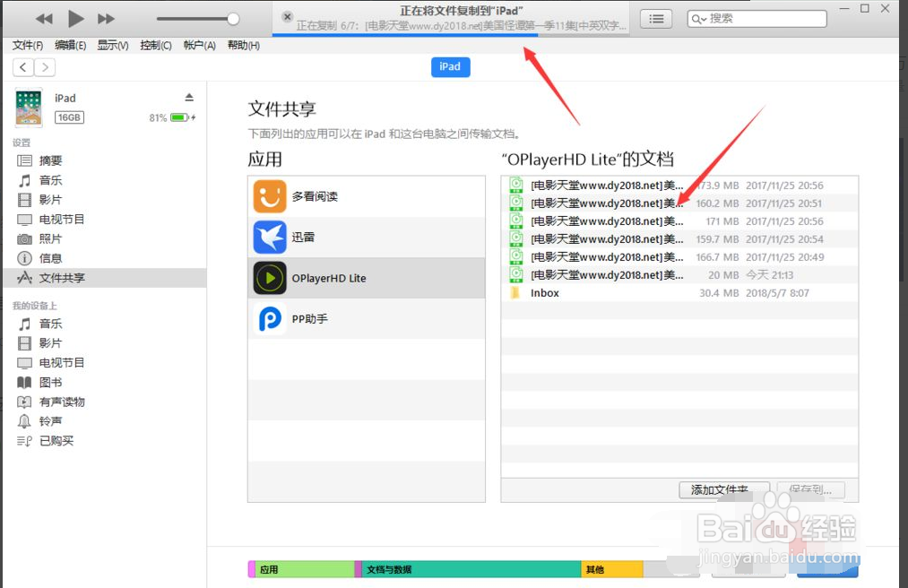
Task: Open 音乐 under 设置
Action: [104, 180]
